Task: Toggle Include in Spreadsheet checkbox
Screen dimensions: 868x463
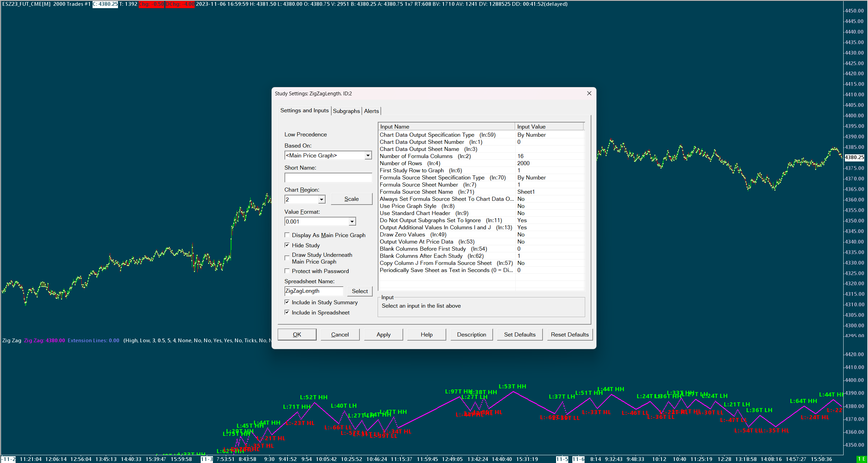Action: (287, 312)
